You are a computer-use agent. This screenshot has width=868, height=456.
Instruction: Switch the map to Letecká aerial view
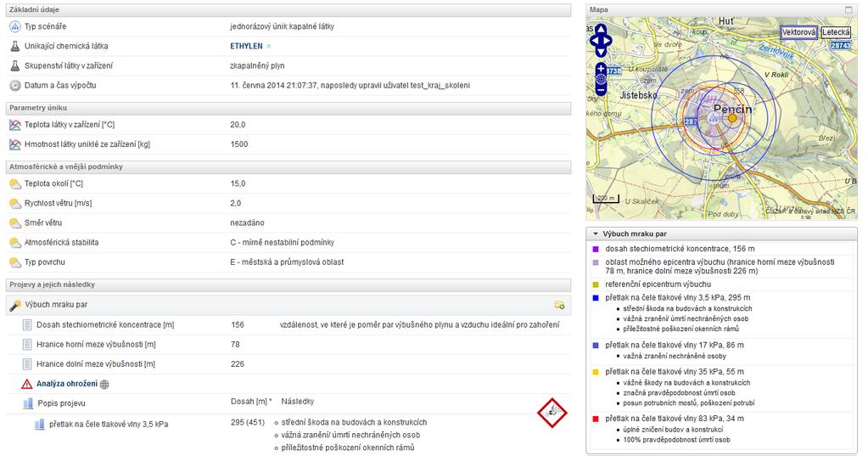coord(836,32)
